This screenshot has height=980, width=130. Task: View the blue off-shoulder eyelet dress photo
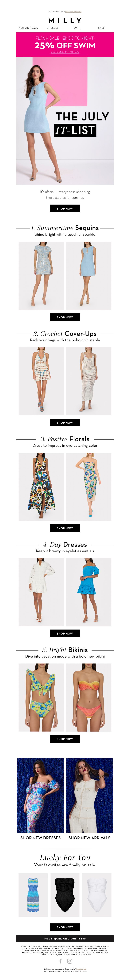[88, 592]
